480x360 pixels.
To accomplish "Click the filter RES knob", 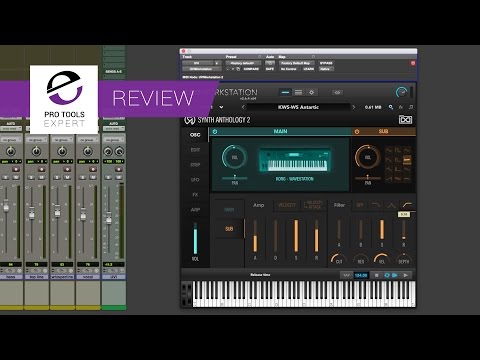I will [361, 260].
